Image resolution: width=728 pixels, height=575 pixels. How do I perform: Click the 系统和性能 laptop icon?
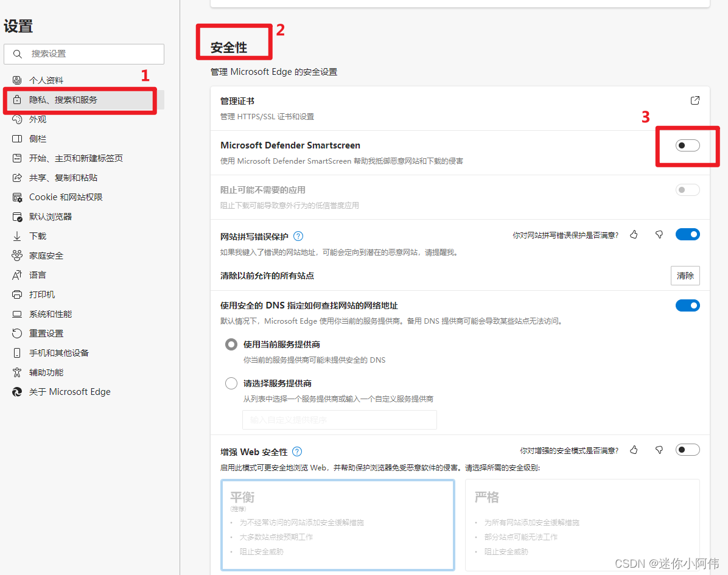coord(17,314)
